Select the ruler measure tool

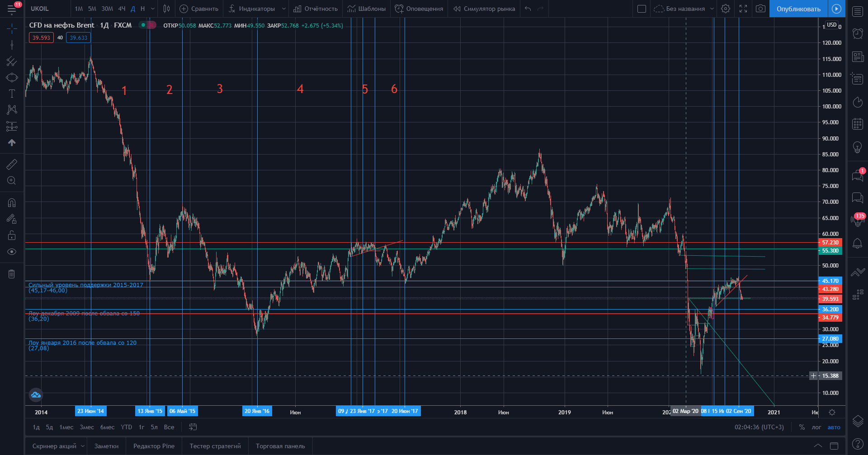tap(12, 164)
